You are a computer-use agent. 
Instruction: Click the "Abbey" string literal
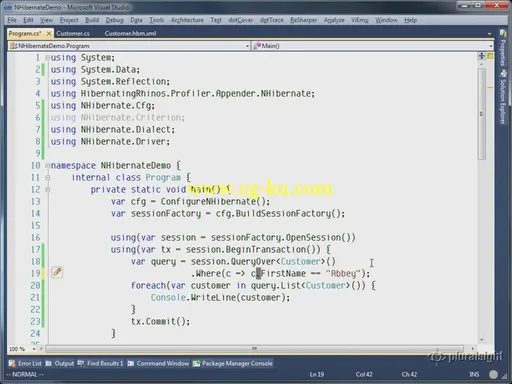click(x=343, y=274)
